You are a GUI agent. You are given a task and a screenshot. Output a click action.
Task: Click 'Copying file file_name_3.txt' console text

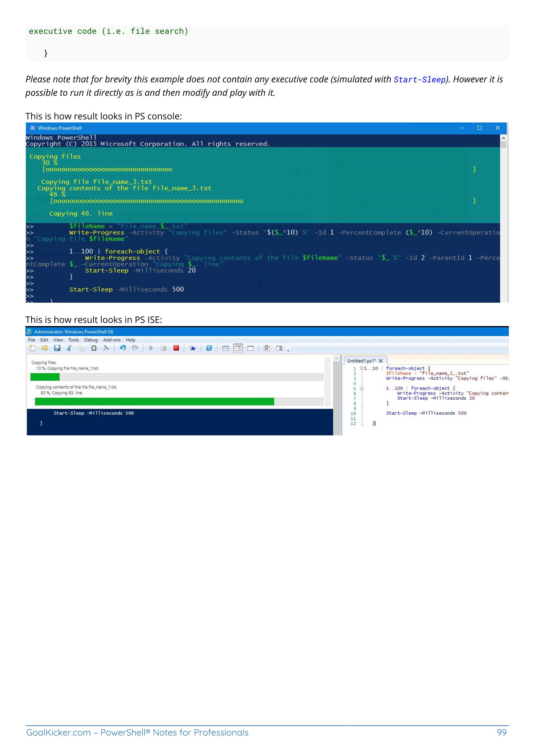pos(97,182)
